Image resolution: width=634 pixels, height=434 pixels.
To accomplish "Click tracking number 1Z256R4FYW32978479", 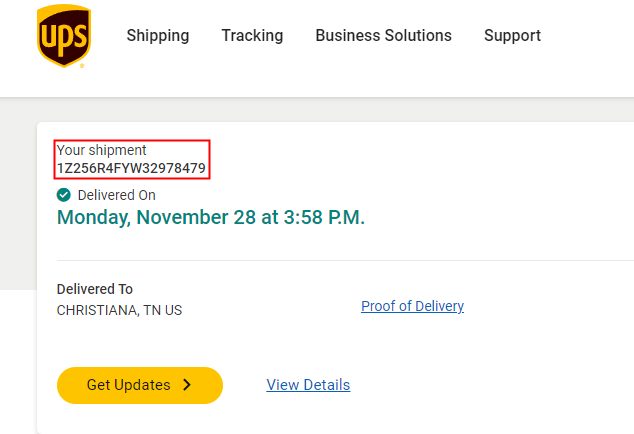I will point(131,168).
